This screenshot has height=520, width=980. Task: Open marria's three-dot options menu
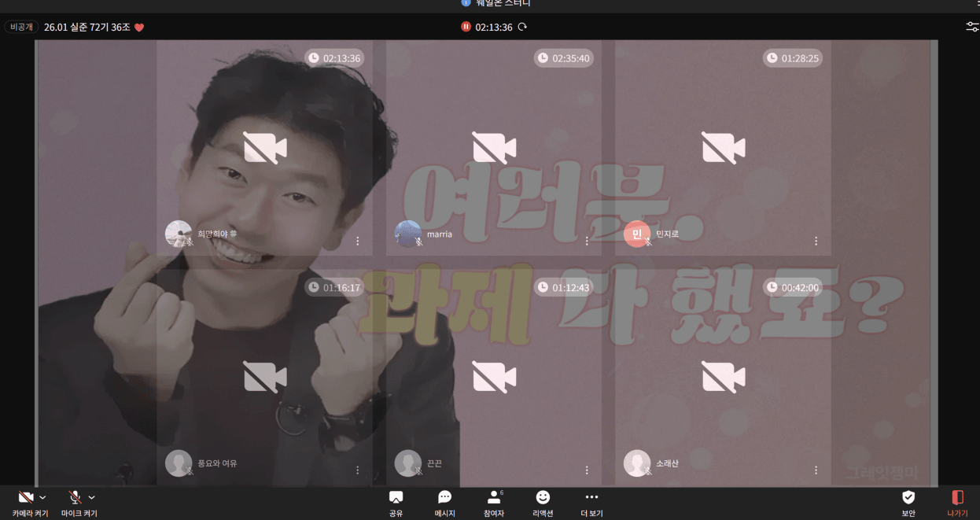[587, 241]
